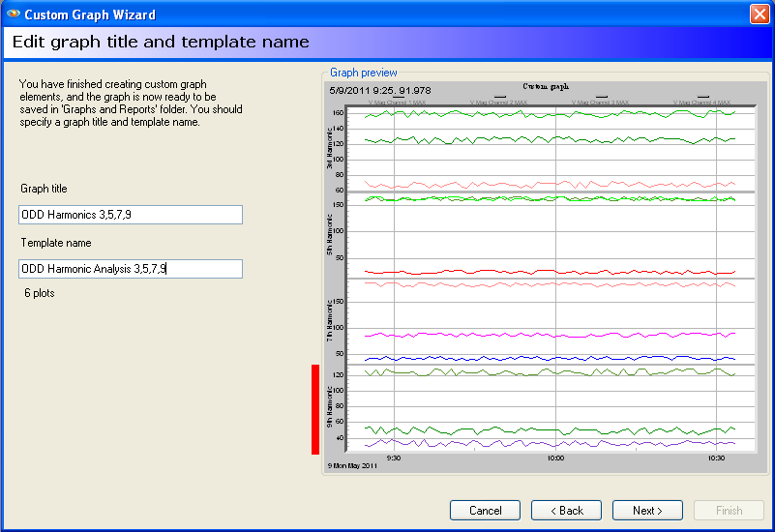Click the Graph title input field
This screenshot has height=532, width=775.
point(131,215)
